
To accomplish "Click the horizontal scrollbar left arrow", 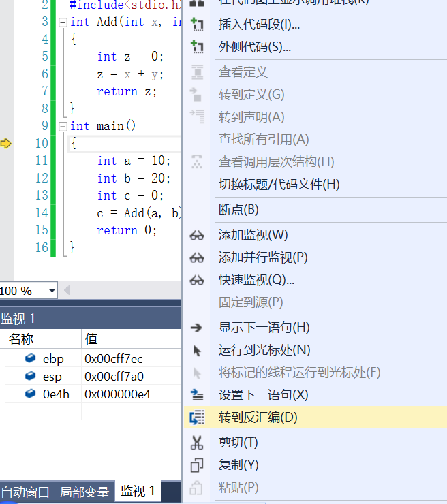I will tap(67, 291).
